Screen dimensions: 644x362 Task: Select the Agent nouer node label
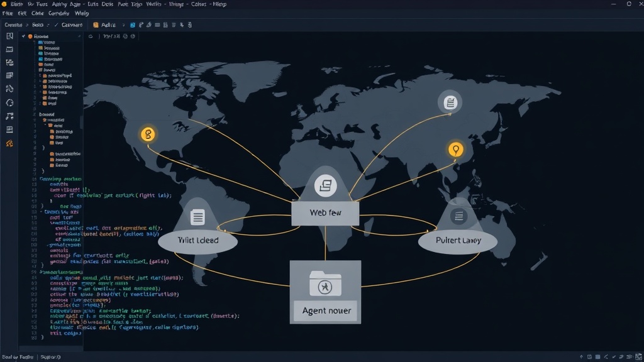pyautogui.click(x=326, y=310)
